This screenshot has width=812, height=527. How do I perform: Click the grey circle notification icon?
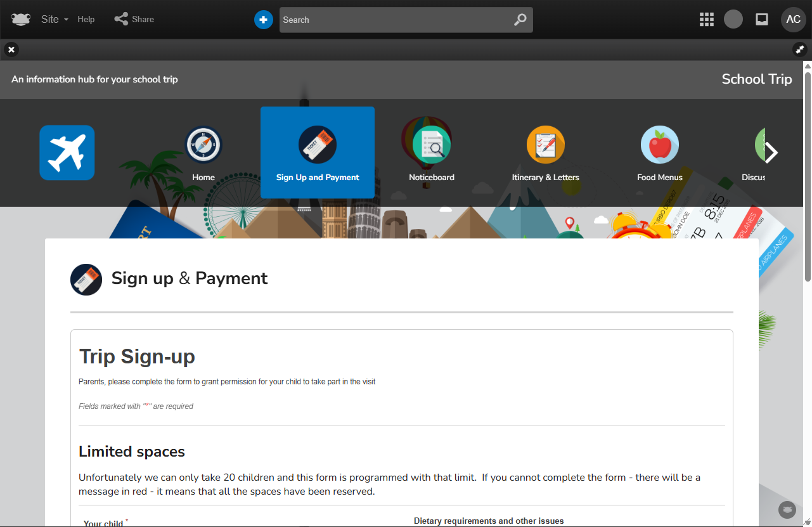pos(733,19)
